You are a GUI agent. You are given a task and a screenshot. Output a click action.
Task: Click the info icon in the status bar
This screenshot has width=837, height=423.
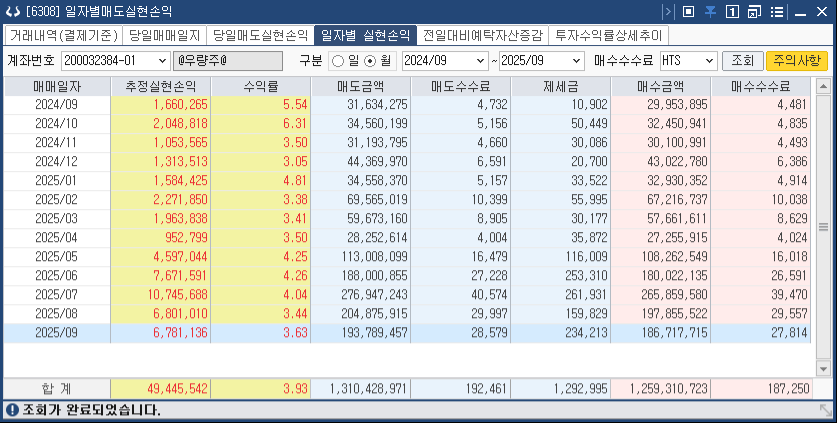tap(11, 410)
